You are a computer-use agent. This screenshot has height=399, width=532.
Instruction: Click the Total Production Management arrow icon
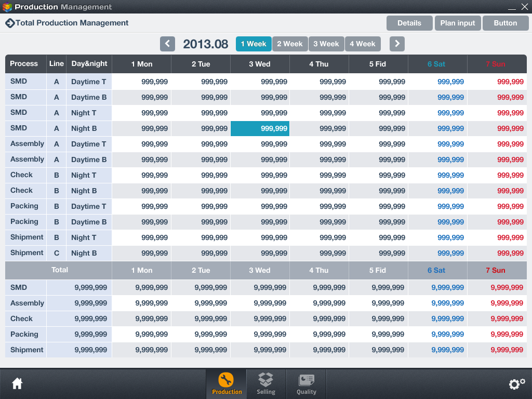coord(10,23)
